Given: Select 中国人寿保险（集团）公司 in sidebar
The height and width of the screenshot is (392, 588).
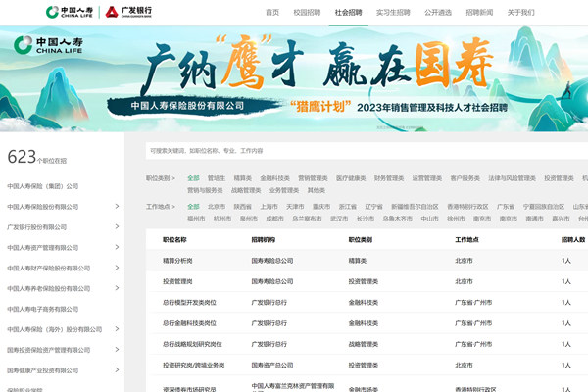Looking at the screenshot, I should point(43,186).
